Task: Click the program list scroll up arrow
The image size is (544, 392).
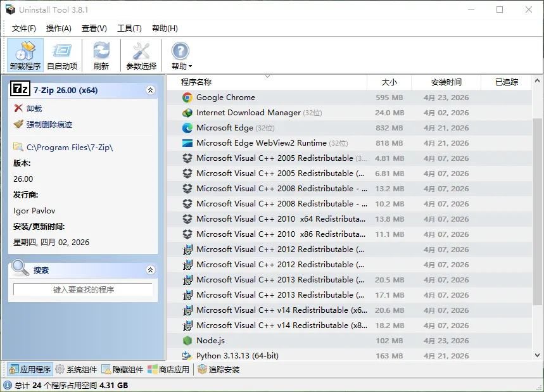Action: coord(537,80)
